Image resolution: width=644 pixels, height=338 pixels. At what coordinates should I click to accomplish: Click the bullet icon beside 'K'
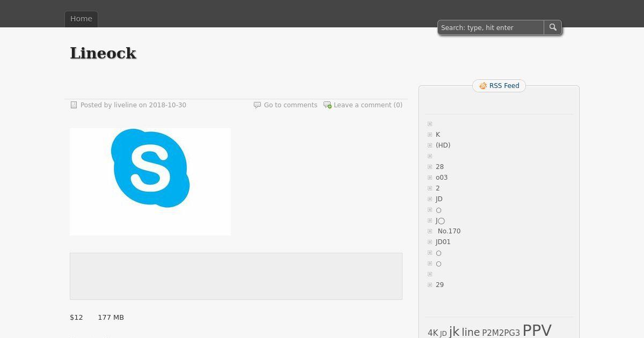(x=430, y=135)
